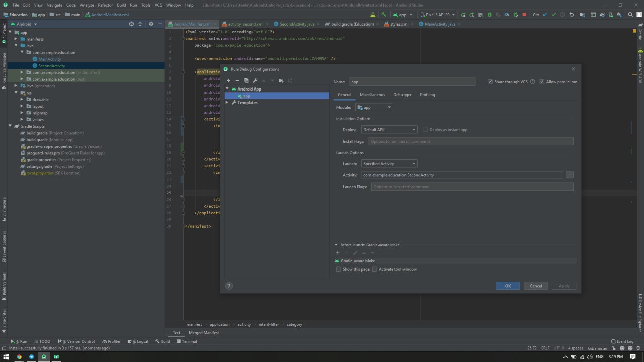Collapse all in Project panel

(x=140, y=24)
